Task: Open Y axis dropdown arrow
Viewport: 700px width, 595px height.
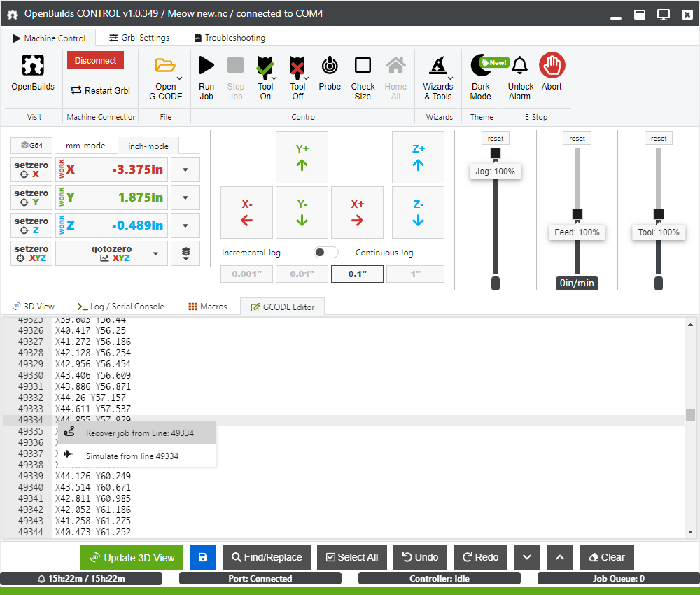Action: [x=185, y=197]
